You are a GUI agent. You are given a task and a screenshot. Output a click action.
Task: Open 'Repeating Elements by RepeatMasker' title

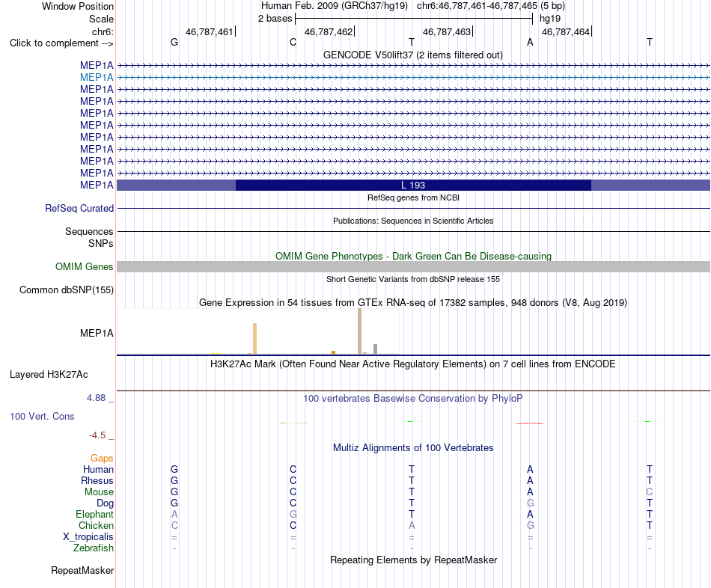(414, 560)
